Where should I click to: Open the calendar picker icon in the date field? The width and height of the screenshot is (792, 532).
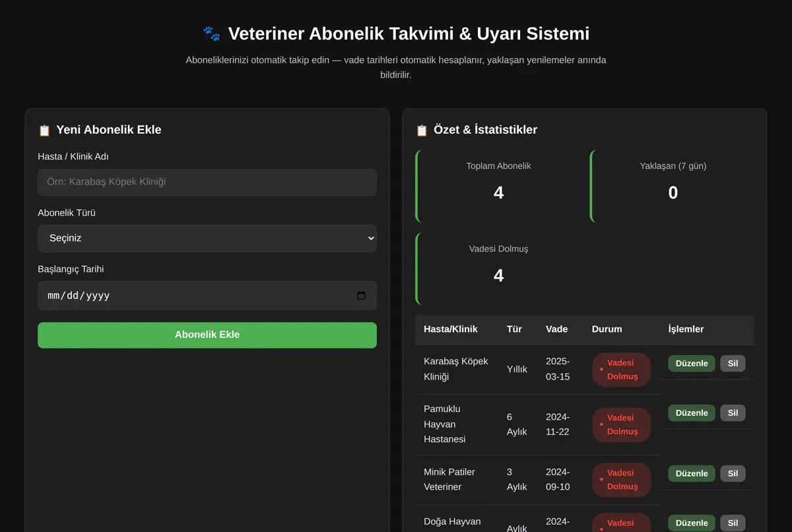[361, 296]
